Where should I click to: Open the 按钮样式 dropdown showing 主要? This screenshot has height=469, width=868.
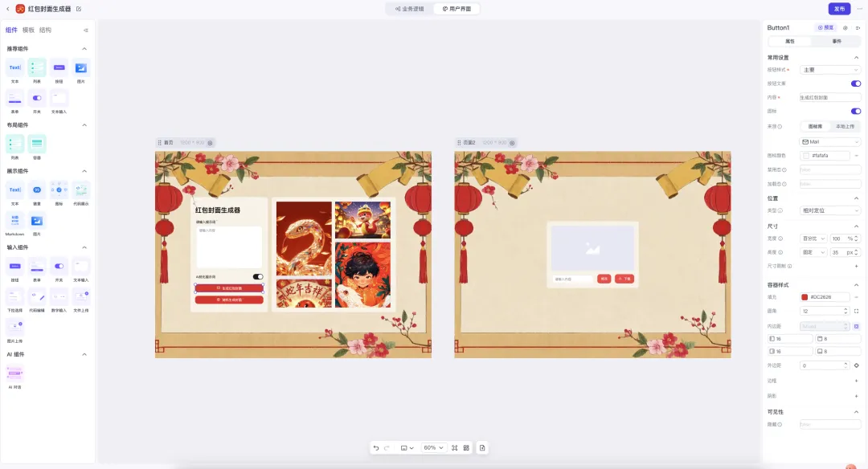click(830, 70)
